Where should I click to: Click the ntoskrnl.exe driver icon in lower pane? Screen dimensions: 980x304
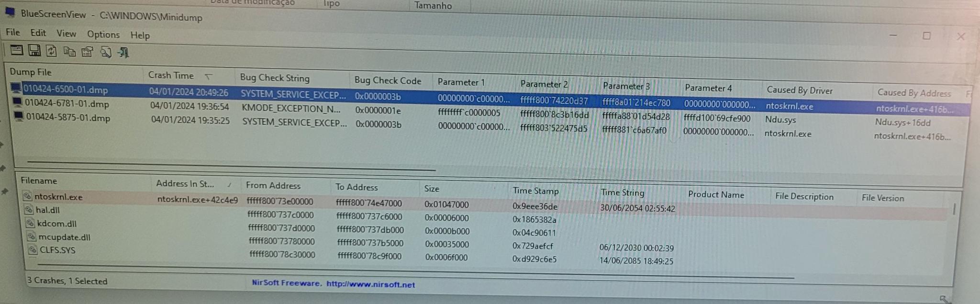27,196
